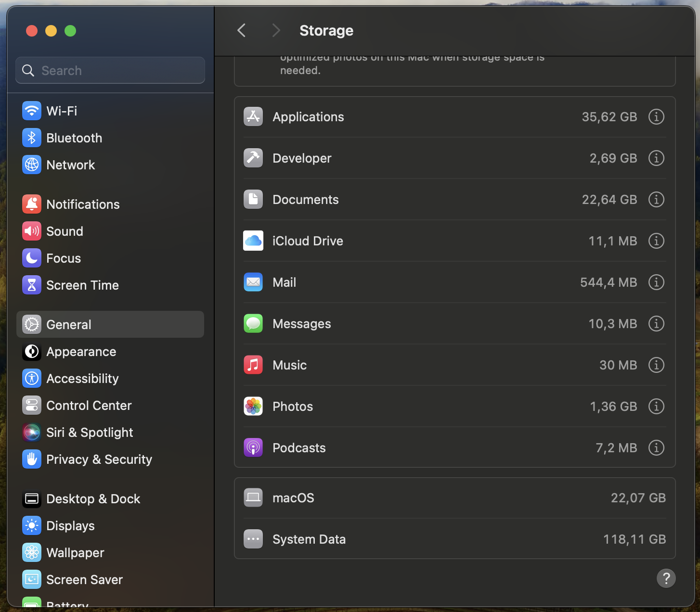Viewport: 700px width, 612px height.
Task: Click the Podcasts purple icon
Action: point(253,447)
